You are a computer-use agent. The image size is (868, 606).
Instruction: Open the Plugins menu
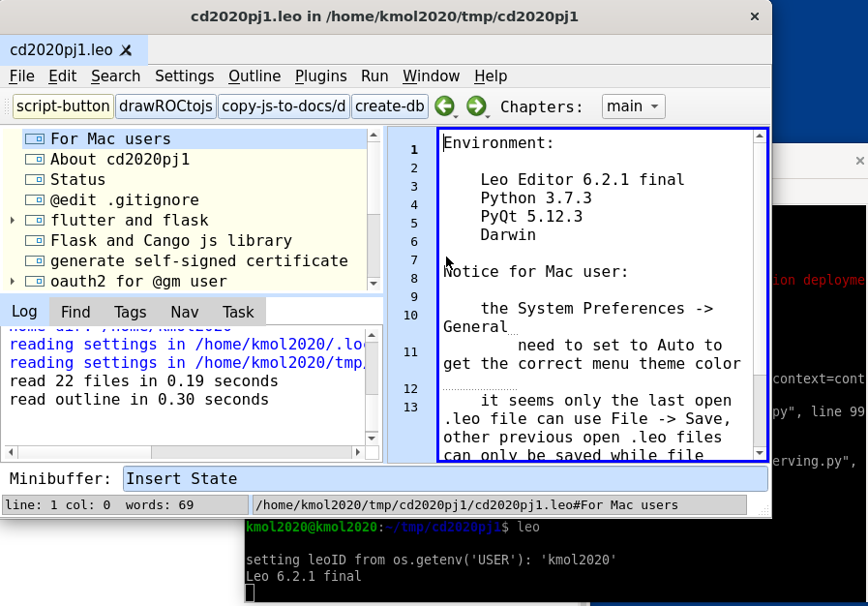[x=320, y=76]
